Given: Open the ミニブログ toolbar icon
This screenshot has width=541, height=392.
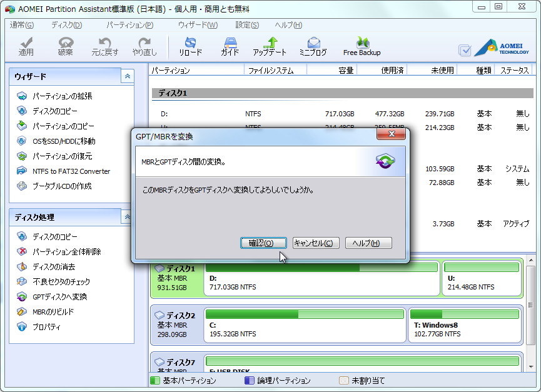Looking at the screenshot, I should 313,45.
